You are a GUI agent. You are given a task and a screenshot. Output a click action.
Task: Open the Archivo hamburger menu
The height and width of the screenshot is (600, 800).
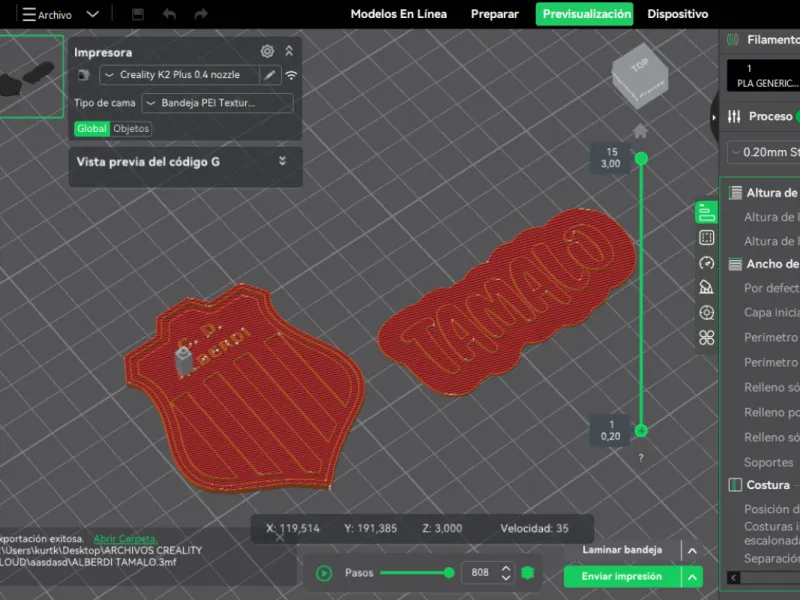click(29, 14)
